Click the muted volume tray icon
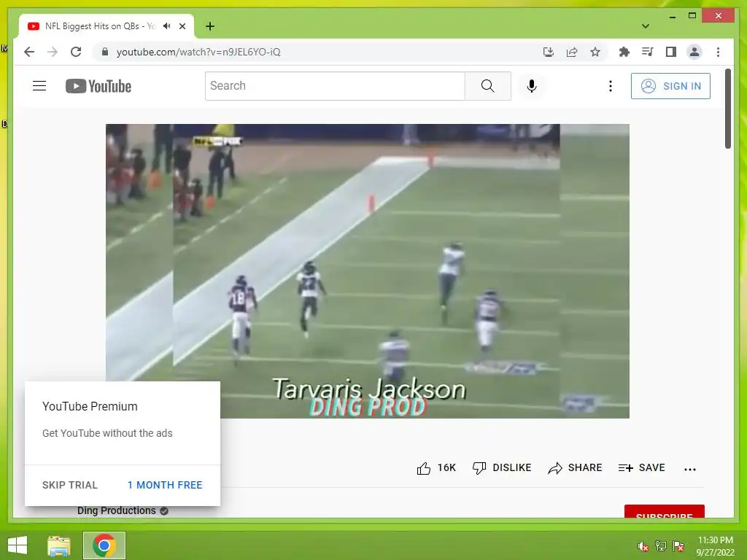Viewport: 747px width, 560px height. click(x=643, y=546)
